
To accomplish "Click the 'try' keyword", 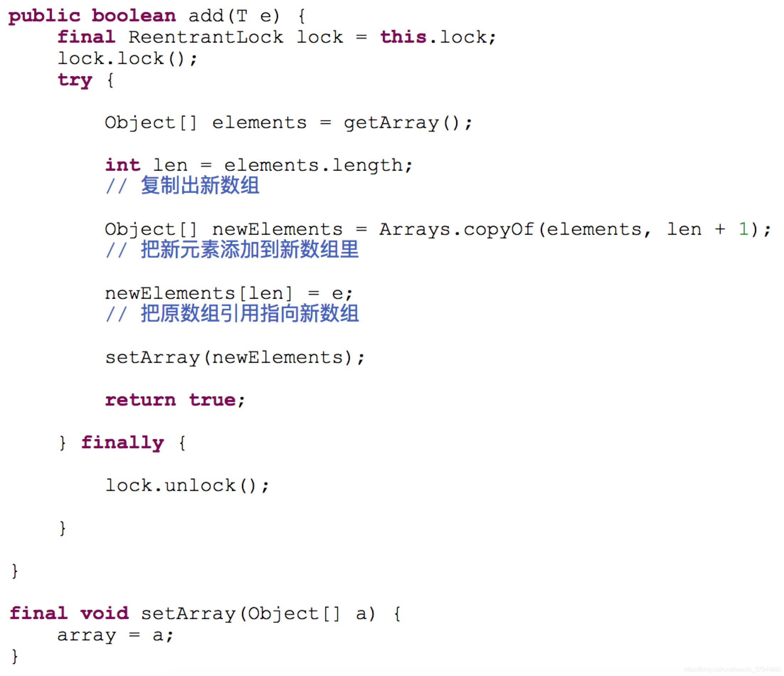I will pyautogui.click(x=75, y=80).
